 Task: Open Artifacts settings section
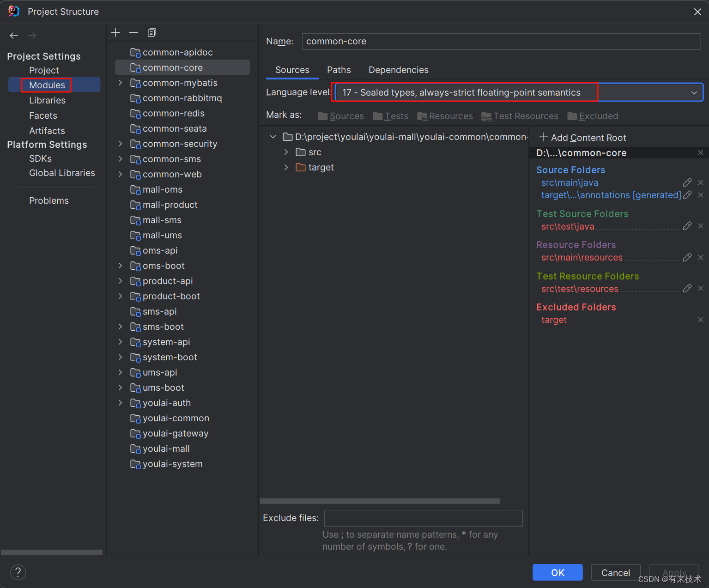tap(47, 131)
